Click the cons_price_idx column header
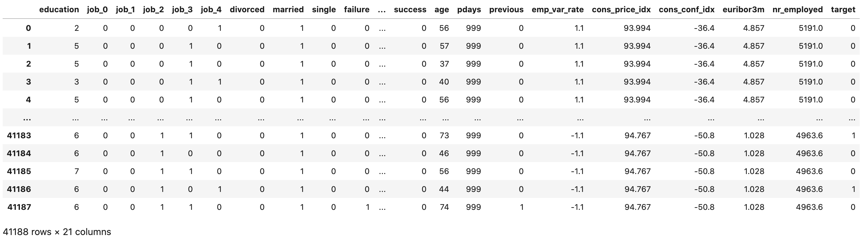 (x=621, y=9)
